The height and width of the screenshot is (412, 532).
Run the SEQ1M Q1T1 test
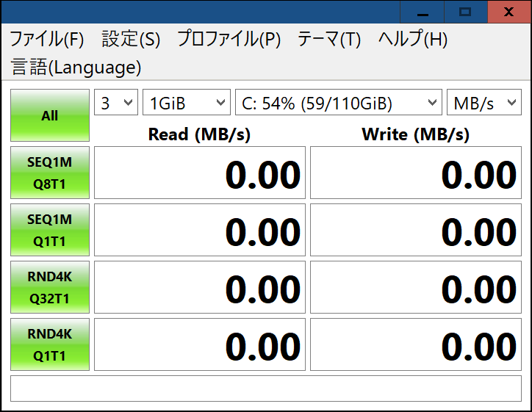50,230
